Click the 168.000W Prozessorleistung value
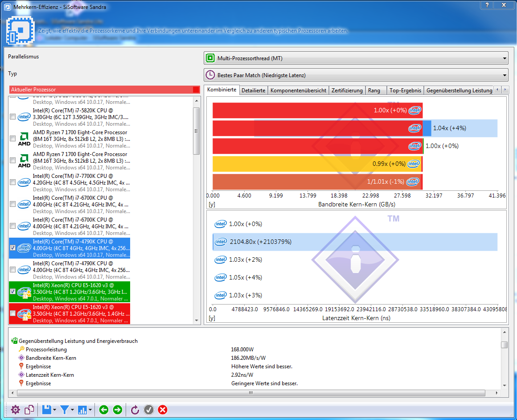 pos(242,349)
